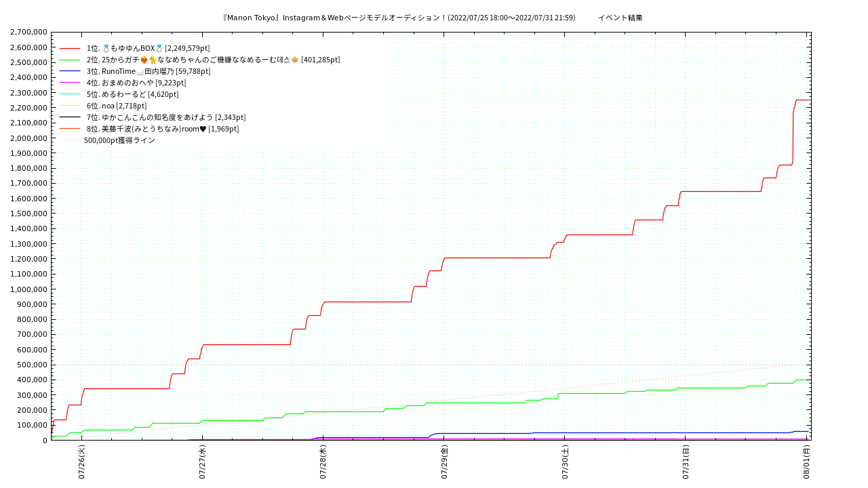Click the cyan line swatch for 5位
Screen dimensions: 868x488
click(70, 94)
